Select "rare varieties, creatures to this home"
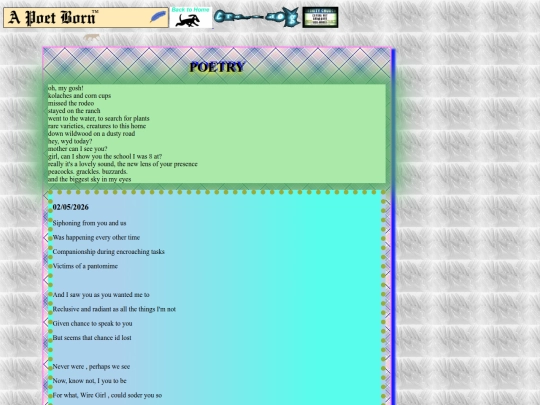This screenshot has width=540, height=405. pyautogui.click(x=97, y=126)
